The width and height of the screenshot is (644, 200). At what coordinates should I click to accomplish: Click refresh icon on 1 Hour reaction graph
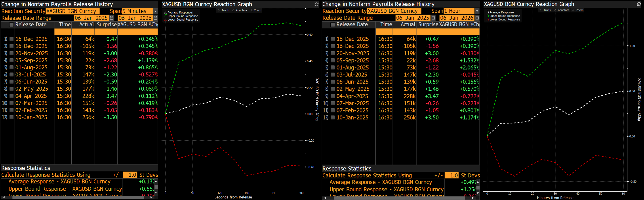639,4
